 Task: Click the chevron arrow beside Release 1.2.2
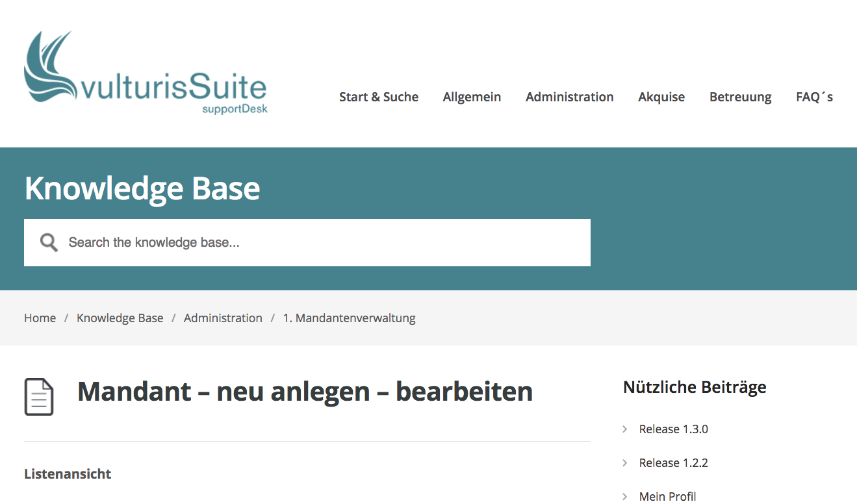click(625, 463)
